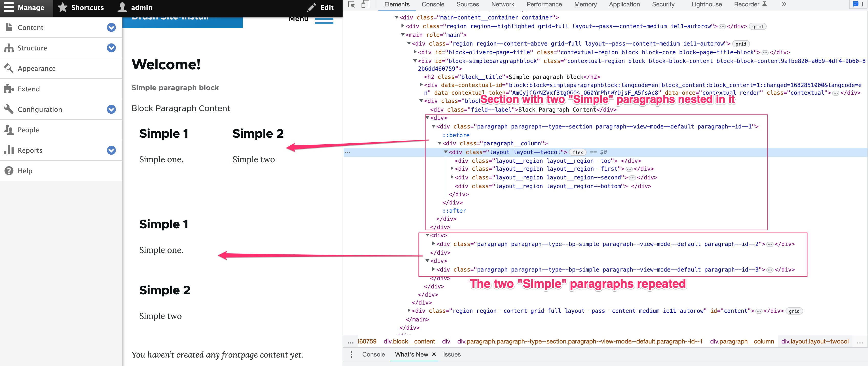This screenshot has height=366, width=868.
Task: Switch to the Elements tab
Action: click(397, 4)
